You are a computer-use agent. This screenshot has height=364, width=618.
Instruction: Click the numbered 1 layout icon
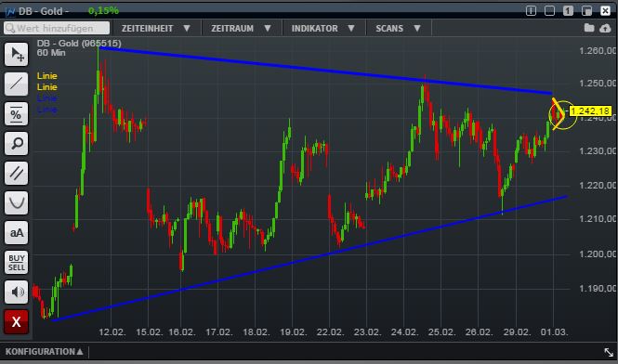tap(568, 10)
